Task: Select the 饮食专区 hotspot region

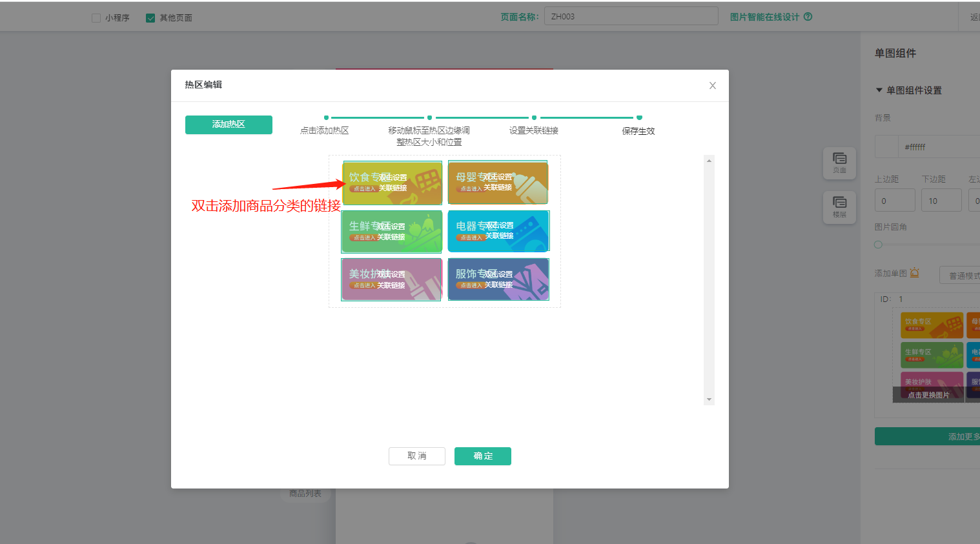Action: (x=393, y=183)
